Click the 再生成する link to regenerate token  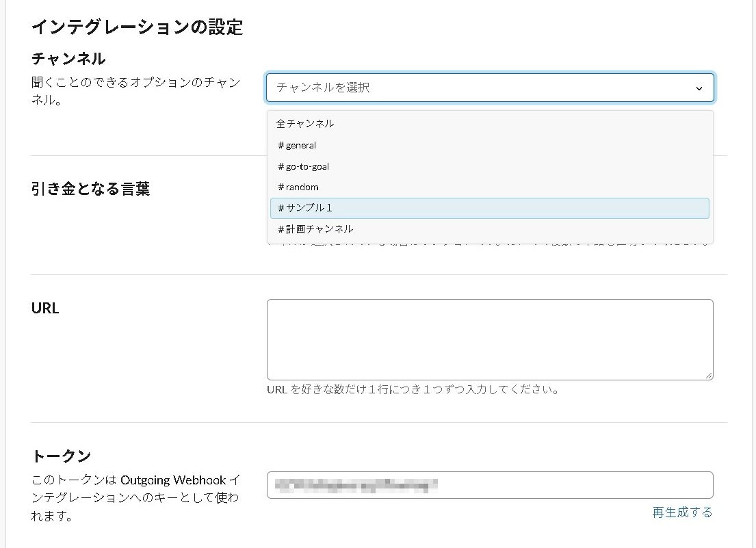681,512
